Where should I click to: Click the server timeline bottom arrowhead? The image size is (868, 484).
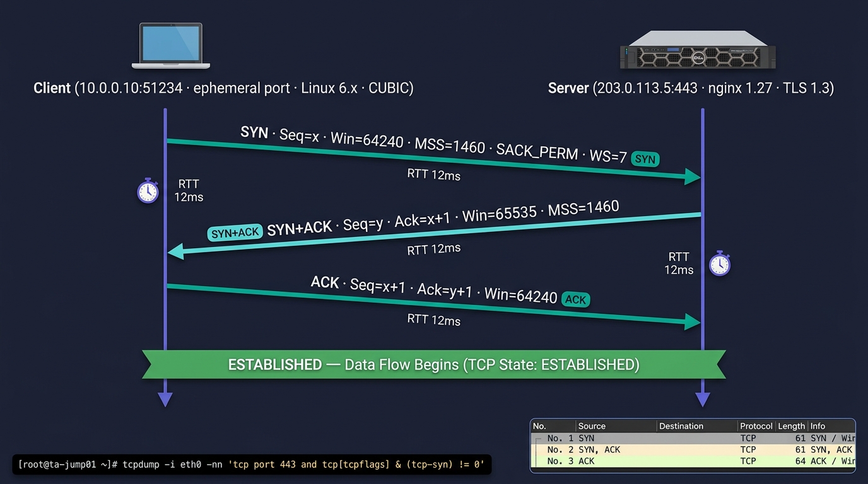702,399
